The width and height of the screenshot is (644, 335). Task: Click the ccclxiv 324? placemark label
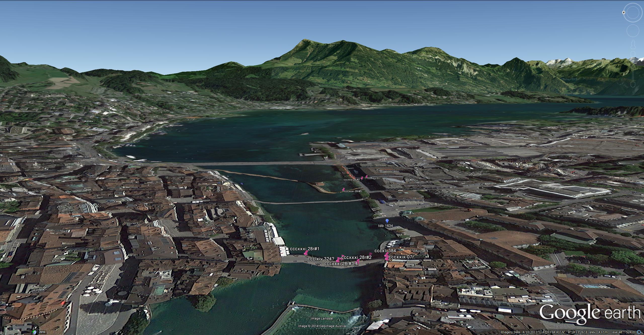[321, 259]
